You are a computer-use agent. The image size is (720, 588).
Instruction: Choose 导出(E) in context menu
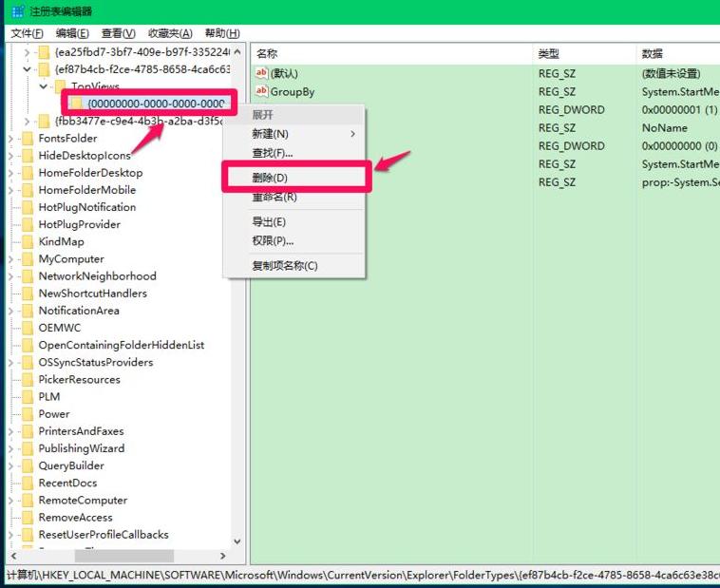coord(269,222)
